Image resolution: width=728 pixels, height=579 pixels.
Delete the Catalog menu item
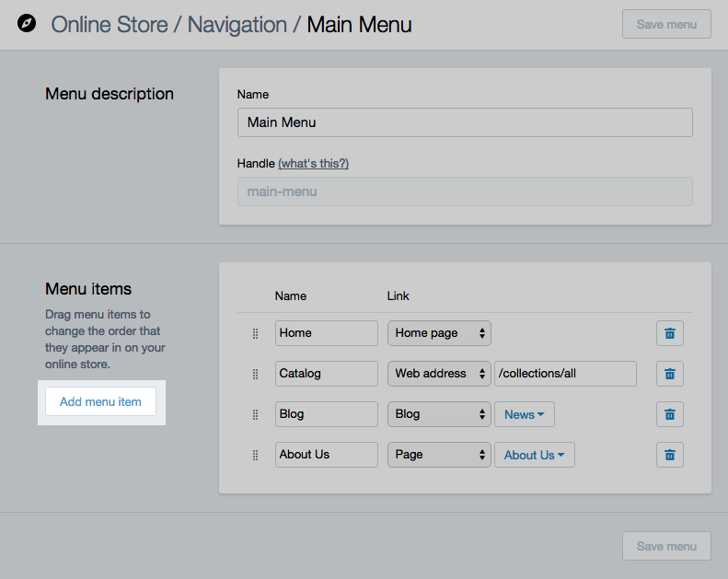click(669, 374)
